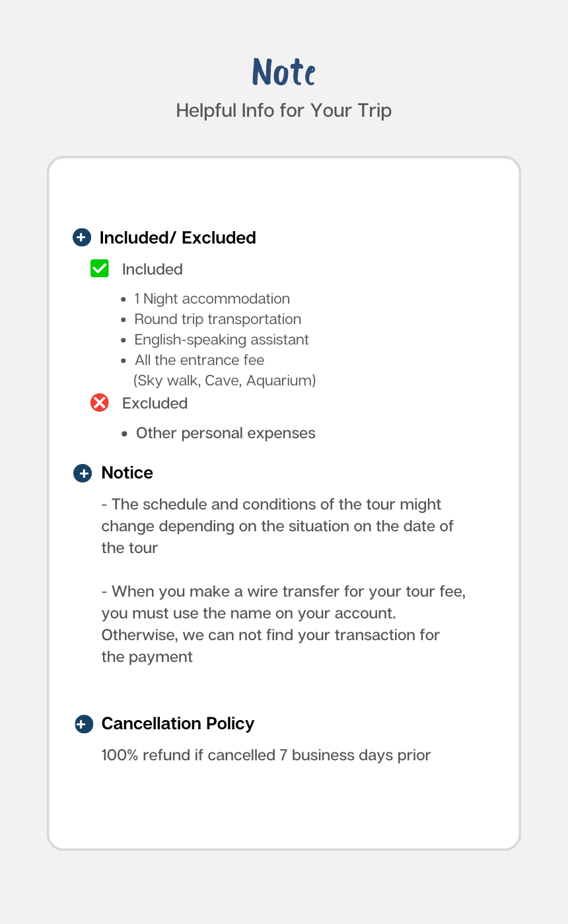
Task: Select the Note title at the top
Action: (x=284, y=72)
